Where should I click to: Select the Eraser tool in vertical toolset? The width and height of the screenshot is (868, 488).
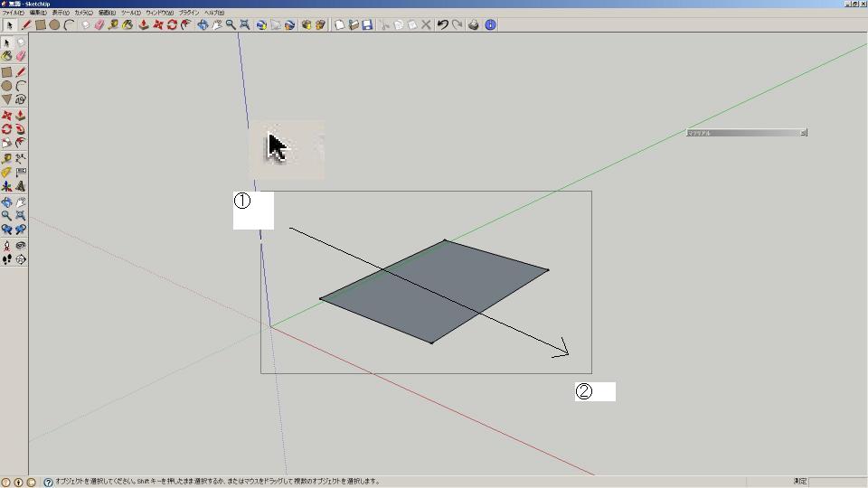pyautogui.click(x=21, y=56)
